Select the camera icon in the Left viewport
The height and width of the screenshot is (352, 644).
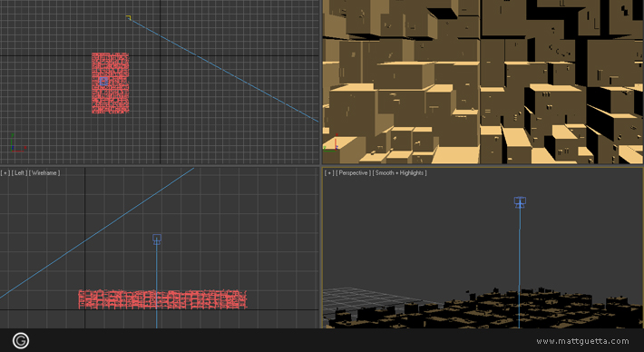point(157,240)
